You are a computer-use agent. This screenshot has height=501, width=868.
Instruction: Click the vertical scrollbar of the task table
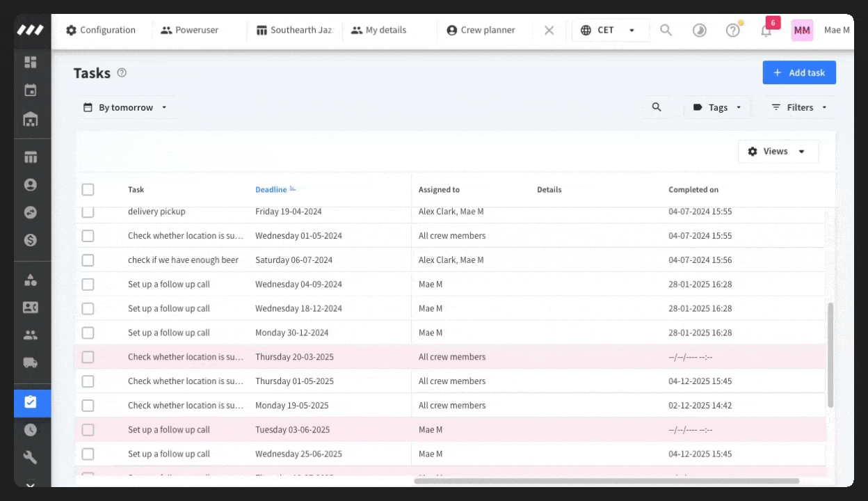click(x=830, y=355)
